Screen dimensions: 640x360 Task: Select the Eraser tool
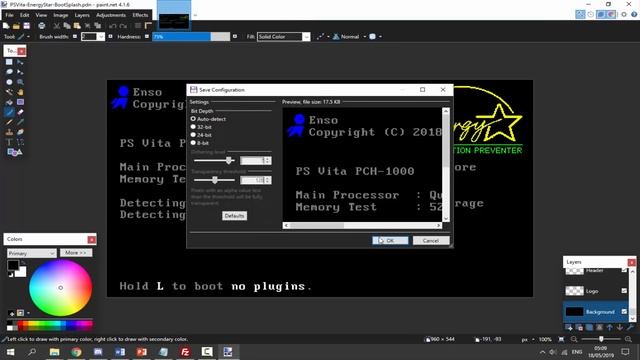click(20, 112)
